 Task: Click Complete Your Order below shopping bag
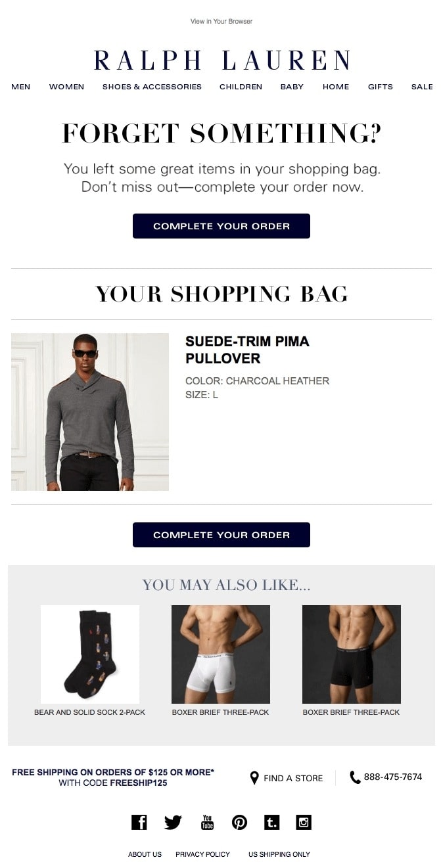coord(221,535)
